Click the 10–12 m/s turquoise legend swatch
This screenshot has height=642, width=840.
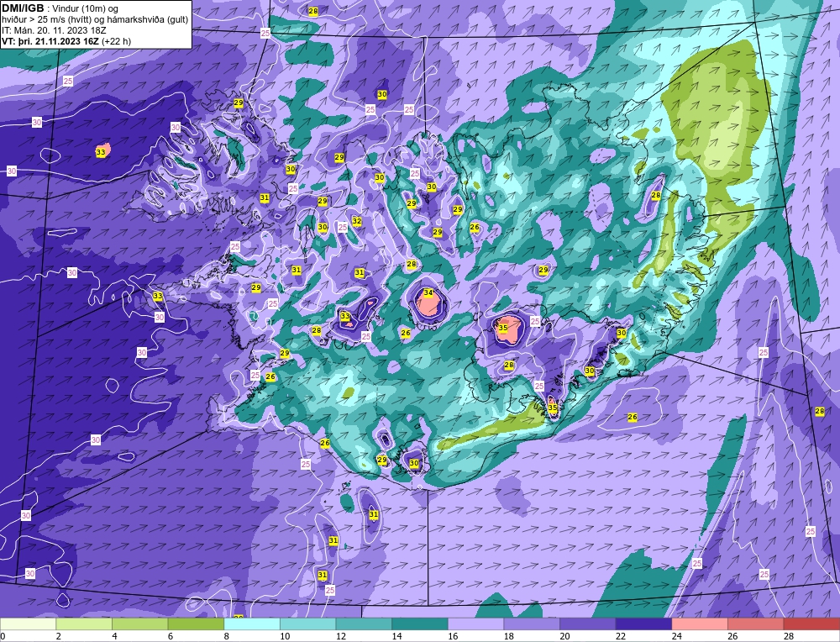[307, 624]
